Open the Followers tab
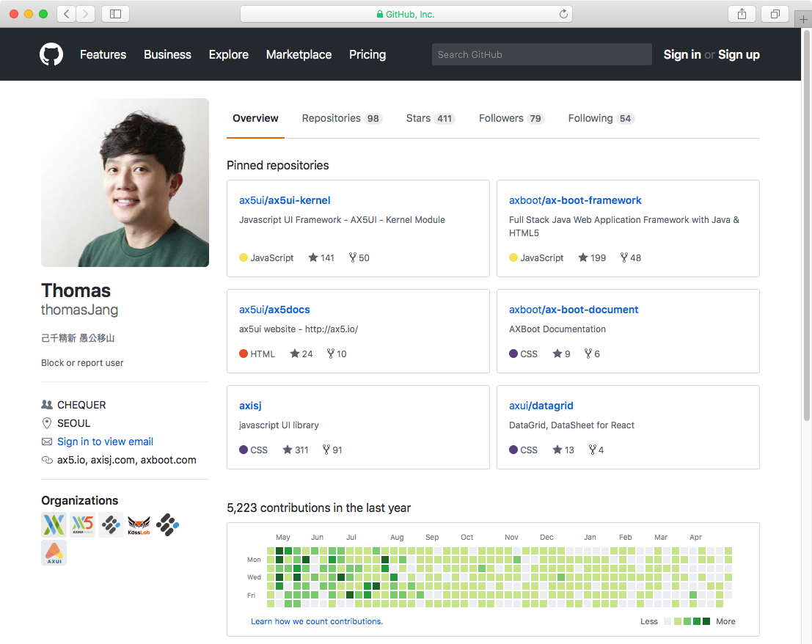812x644 pixels. (511, 118)
